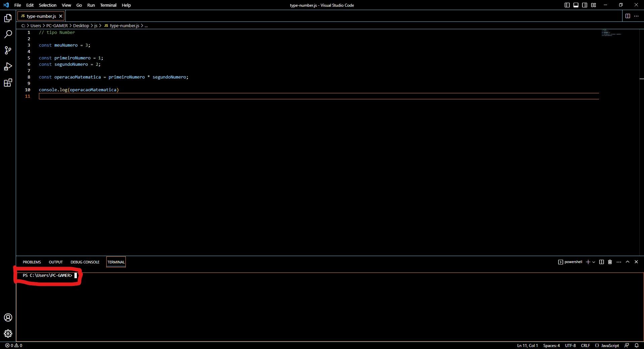This screenshot has height=349, width=644.
Task: Open errors and warnings status indicator
Action: click(x=14, y=345)
